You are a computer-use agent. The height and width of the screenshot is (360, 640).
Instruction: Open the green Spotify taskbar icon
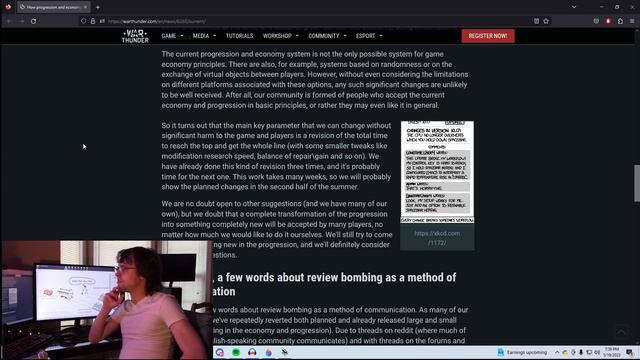pos(236,352)
